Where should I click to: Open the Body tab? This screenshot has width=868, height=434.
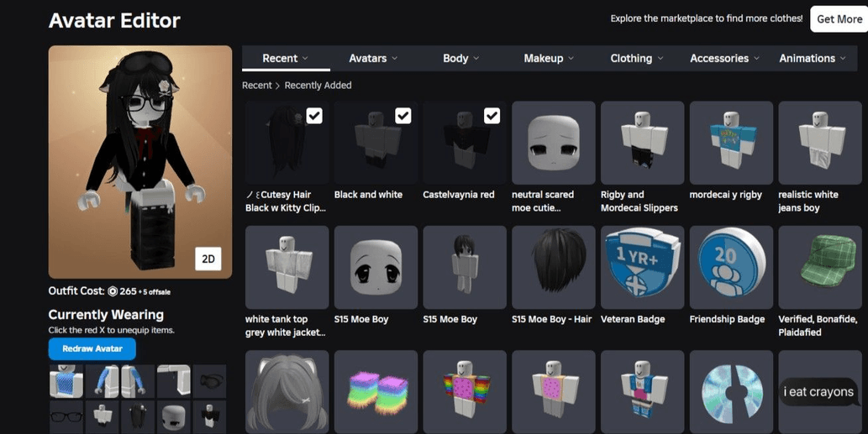[x=461, y=58]
